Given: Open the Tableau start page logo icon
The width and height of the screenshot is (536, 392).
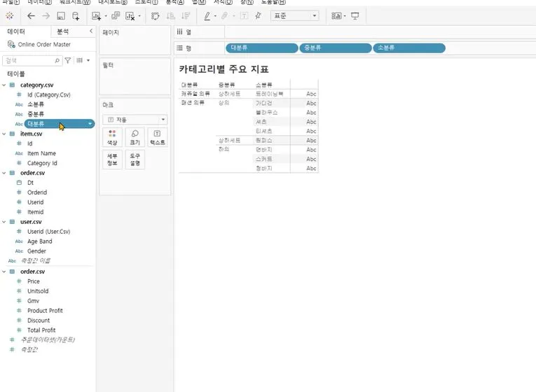Looking at the screenshot, I should pyautogui.click(x=10, y=15).
